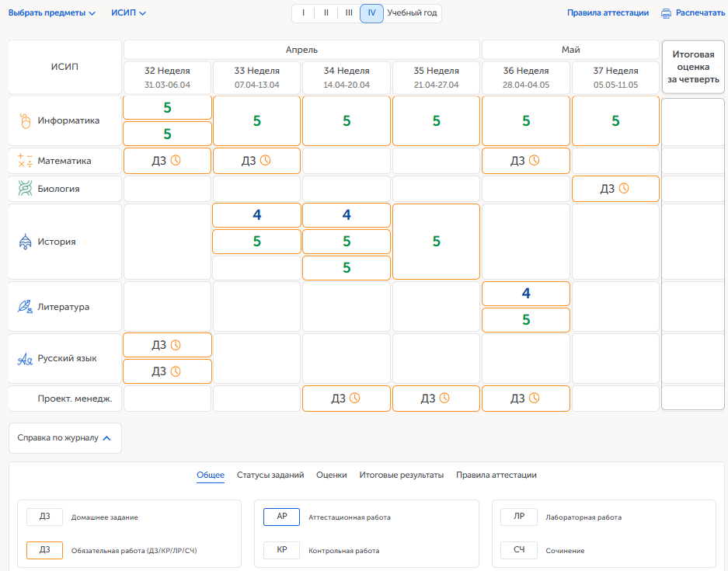Viewport: 728px width, 571px height.
Task: Click the printer icon next to Распечатать
Action: point(666,13)
